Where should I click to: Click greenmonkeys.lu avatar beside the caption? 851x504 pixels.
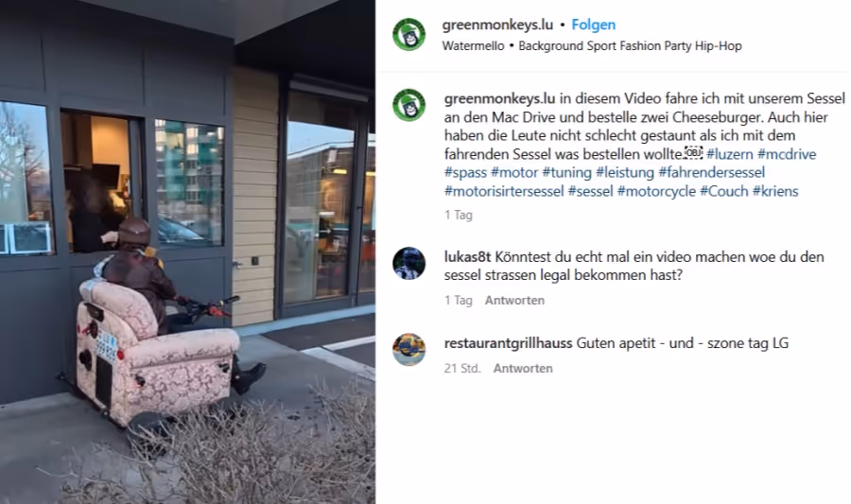[408, 105]
